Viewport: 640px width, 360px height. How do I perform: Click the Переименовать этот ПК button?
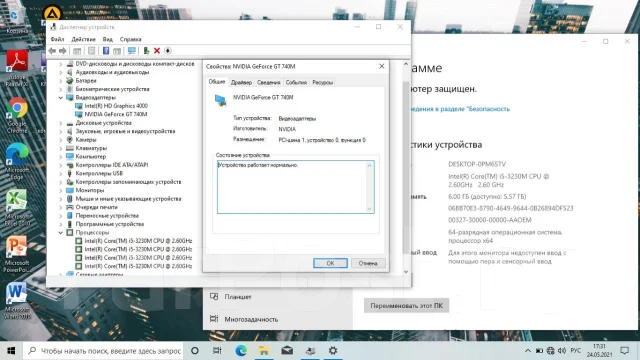coord(407,306)
